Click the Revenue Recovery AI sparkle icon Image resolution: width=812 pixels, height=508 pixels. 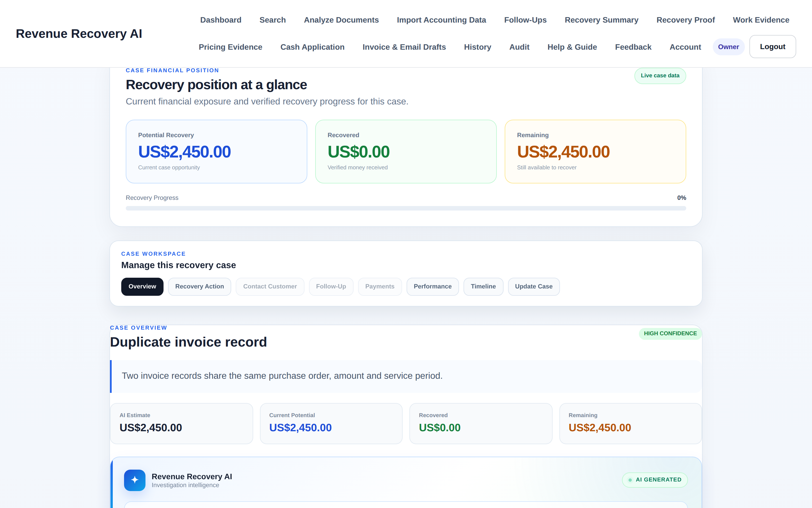(x=134, y=480)
